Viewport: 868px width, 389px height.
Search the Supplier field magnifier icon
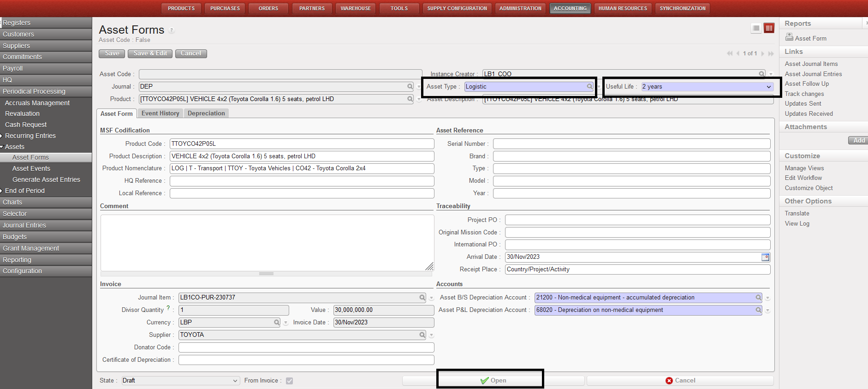point(422,335)
